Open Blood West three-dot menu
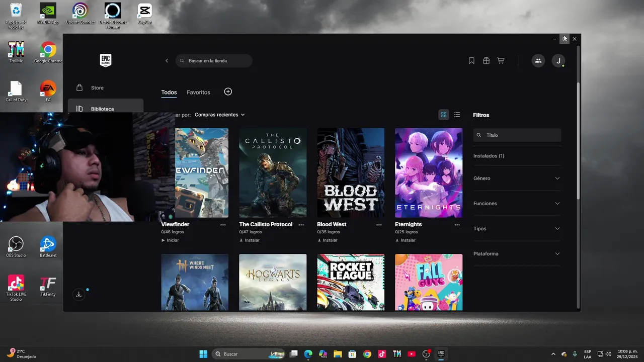The image size is (644, 362). (379, 225)
